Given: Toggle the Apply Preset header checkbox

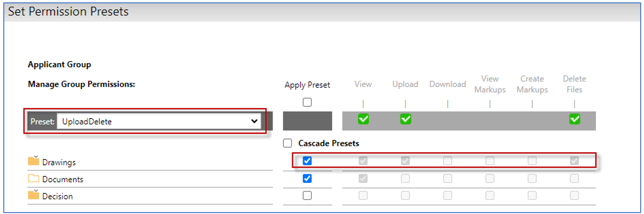Looking at the screenshot, I should point(307,102).
